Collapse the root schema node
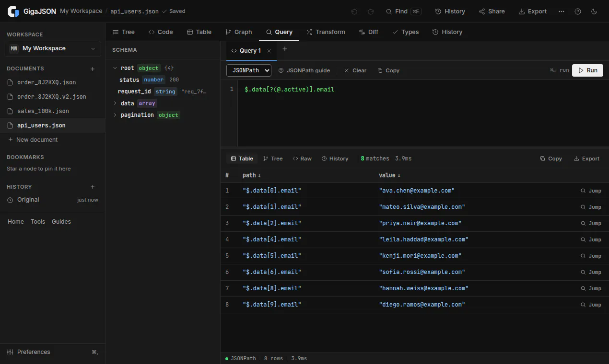 tap(115, 68)
